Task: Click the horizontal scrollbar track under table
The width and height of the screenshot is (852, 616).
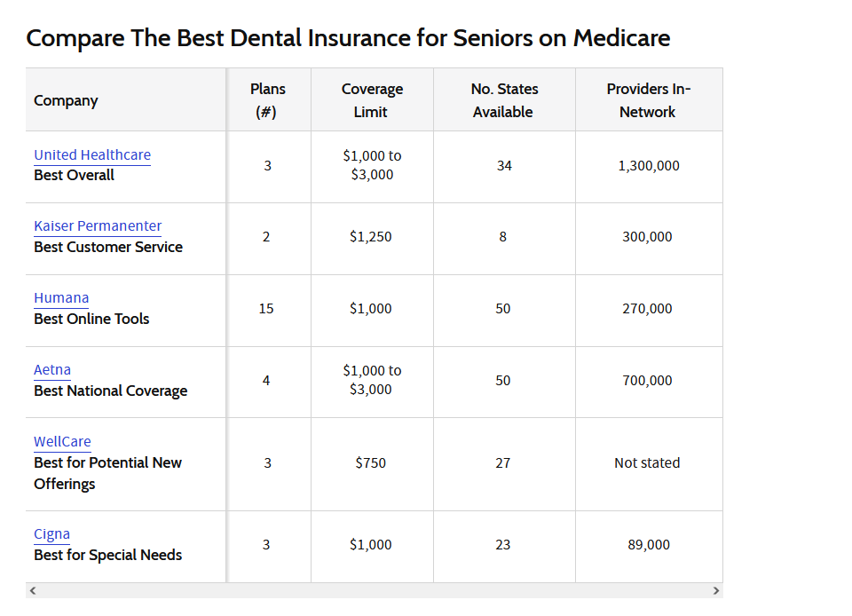Action: click(x=374, y=590)
